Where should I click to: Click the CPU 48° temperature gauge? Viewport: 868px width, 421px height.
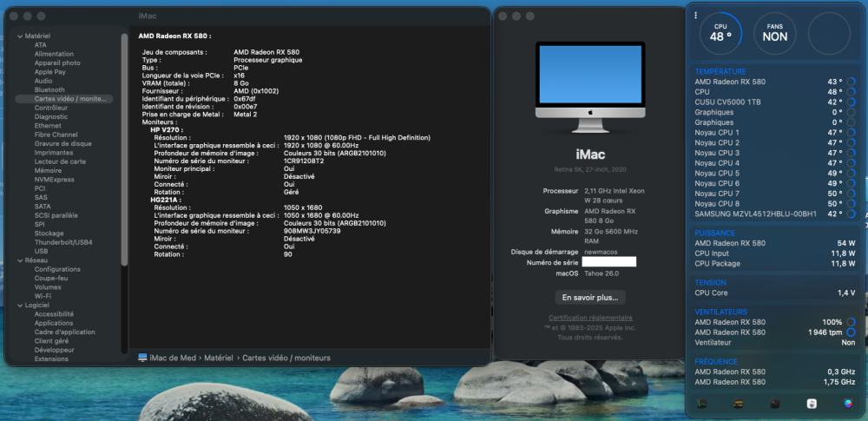pos(720,33)
